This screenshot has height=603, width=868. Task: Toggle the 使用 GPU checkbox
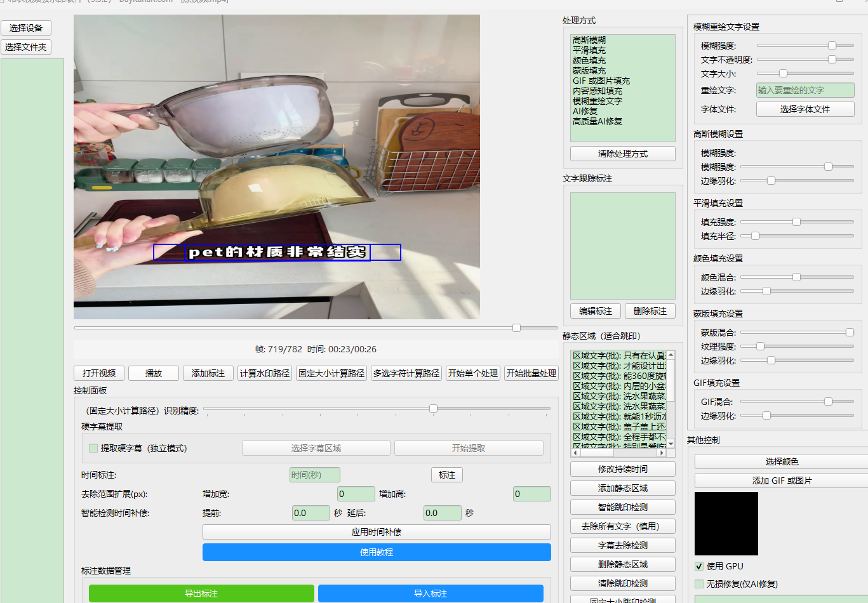point(699,566)
